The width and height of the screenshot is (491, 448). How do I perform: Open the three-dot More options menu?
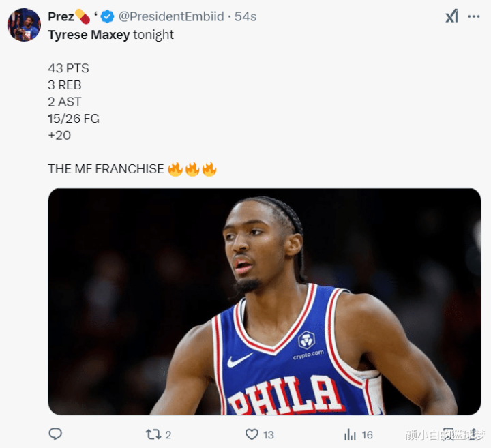click(474, 16)
